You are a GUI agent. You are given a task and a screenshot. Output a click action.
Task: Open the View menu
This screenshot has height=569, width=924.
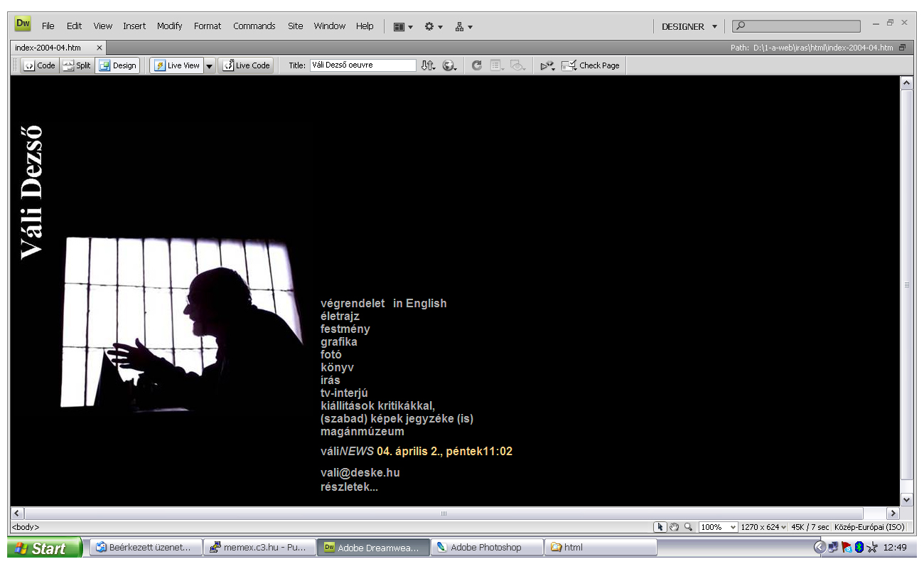(103, 26)
